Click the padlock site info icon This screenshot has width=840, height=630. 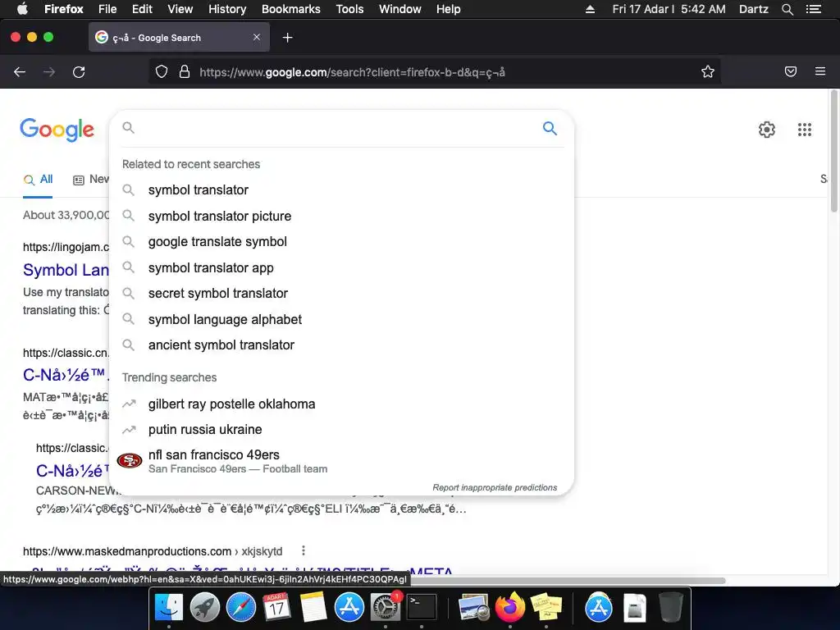tap(185, 72)
